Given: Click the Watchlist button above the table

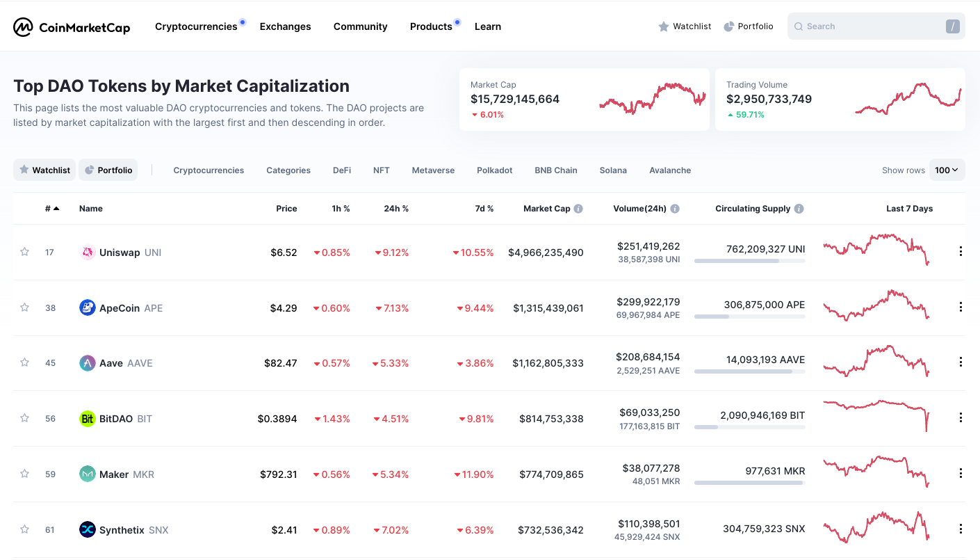Looking at the screenshot, I should (x=44, y=170).
